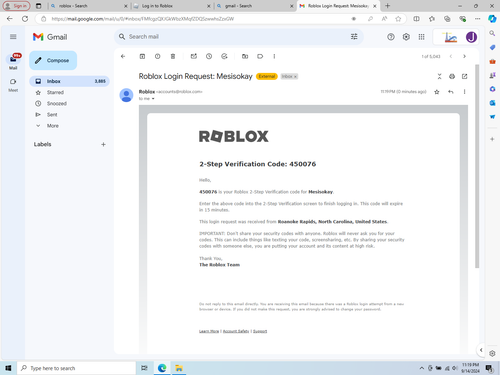Open the Google apps grid
The height and width of the screenshot is (375, 500).
[421, 37]
